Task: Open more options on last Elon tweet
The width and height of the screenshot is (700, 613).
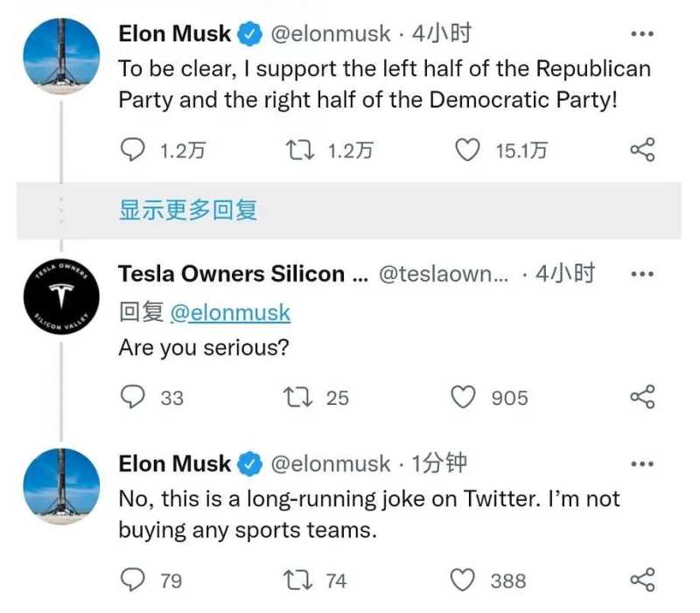Action: [x=642, y=463]
